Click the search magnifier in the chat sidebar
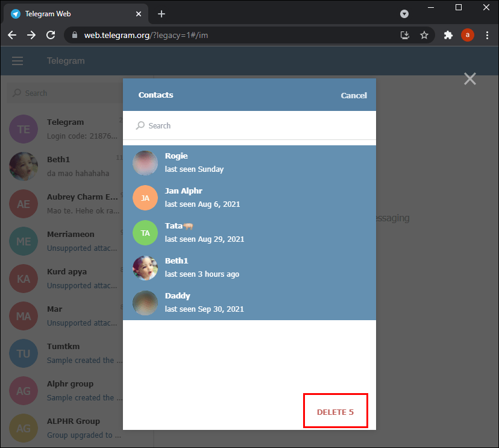This screenshot has width=499, height=448. click(x=17, y=93)
